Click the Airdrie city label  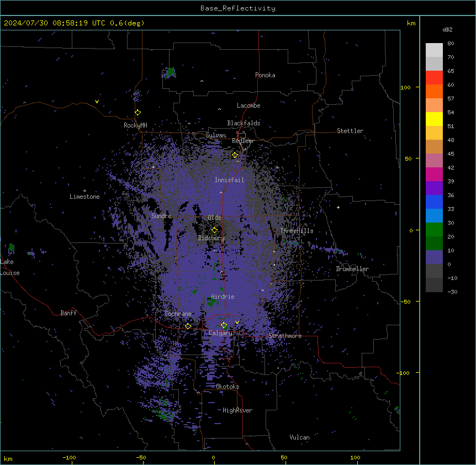[x=223, y=297]
